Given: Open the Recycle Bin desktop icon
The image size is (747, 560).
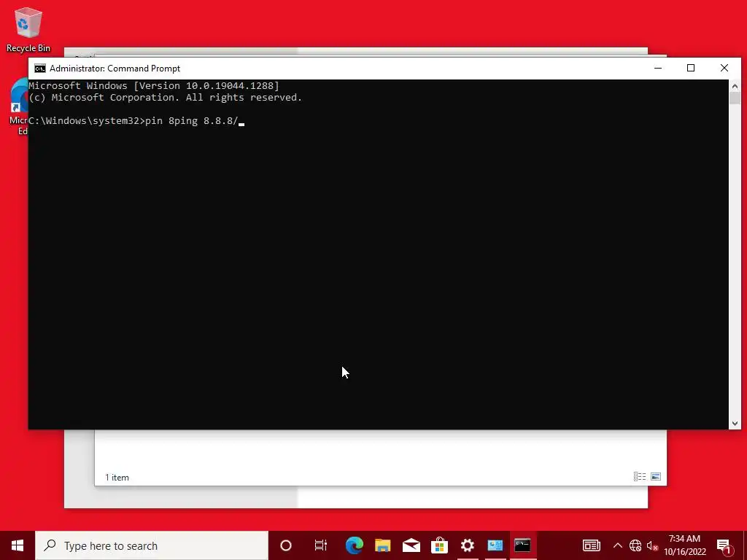Looking at the screenshot, I should (x=28, y=29).
